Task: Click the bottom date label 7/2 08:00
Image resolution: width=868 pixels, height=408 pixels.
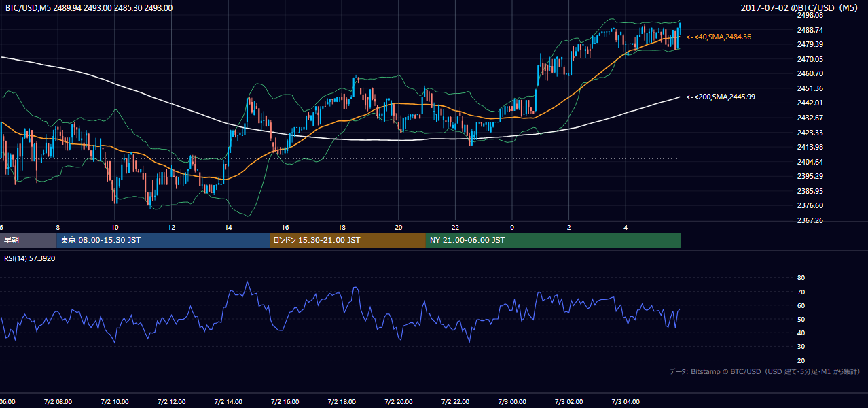Action: (58, 402)
